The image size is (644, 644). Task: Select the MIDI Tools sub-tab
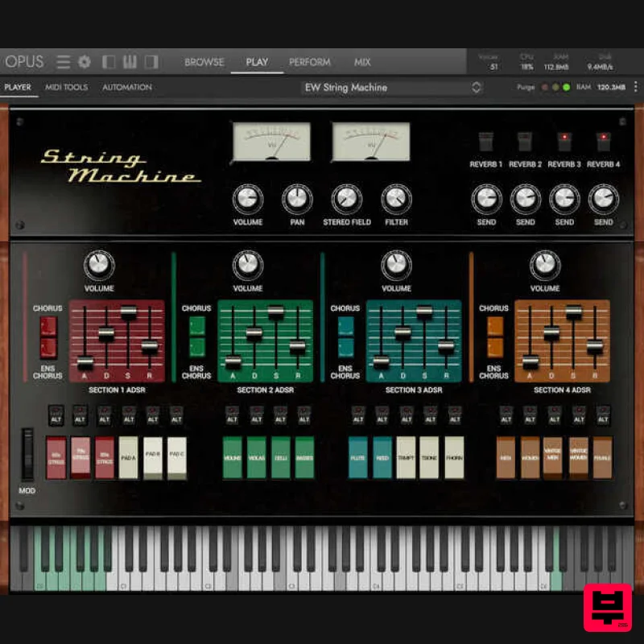tap(66, 87)
